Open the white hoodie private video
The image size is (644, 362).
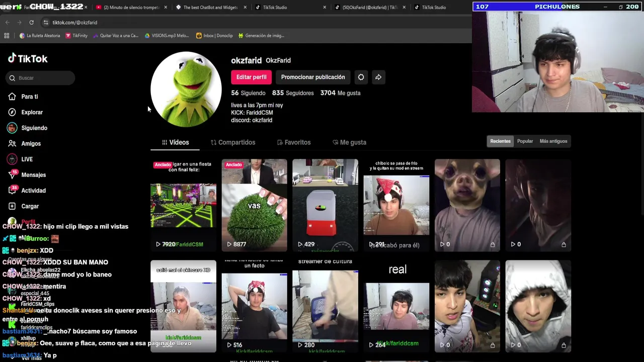tap(538, 306)
